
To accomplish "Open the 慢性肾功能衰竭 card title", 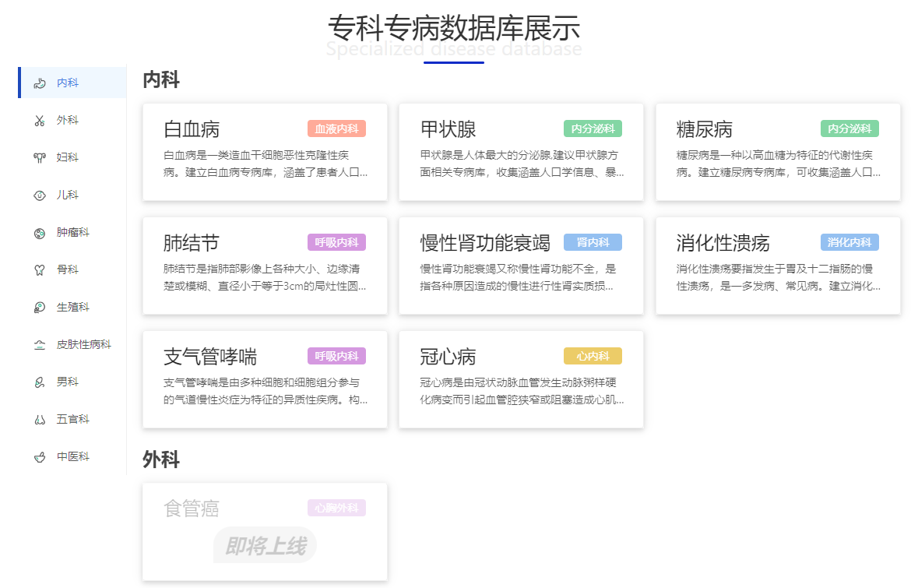I will [484, 243].
